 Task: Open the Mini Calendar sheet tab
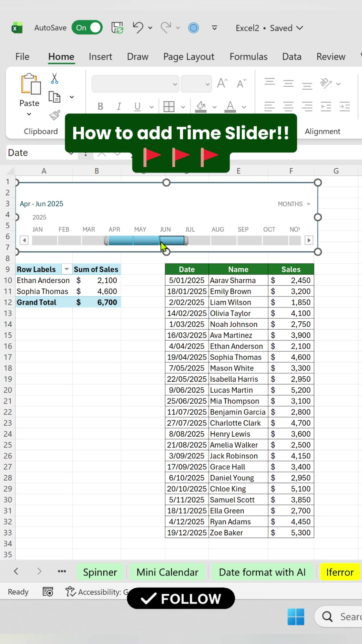click(167, 572)
